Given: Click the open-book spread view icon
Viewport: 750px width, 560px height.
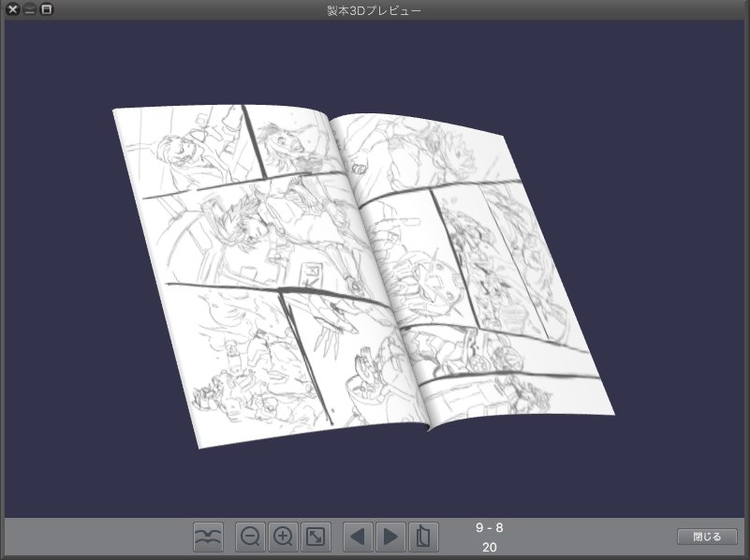Looking at the screenshot, I should [x=208, y=537].
